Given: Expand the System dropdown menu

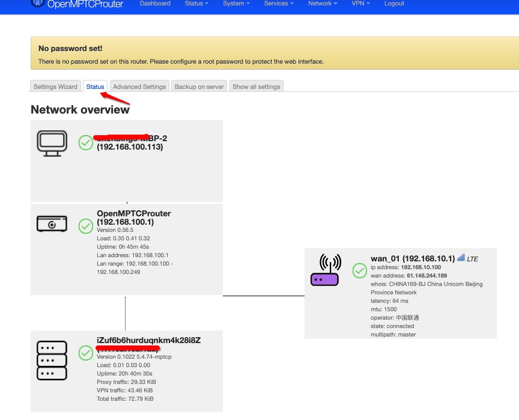Looking at the screenshot, I should tap(236, 4).
